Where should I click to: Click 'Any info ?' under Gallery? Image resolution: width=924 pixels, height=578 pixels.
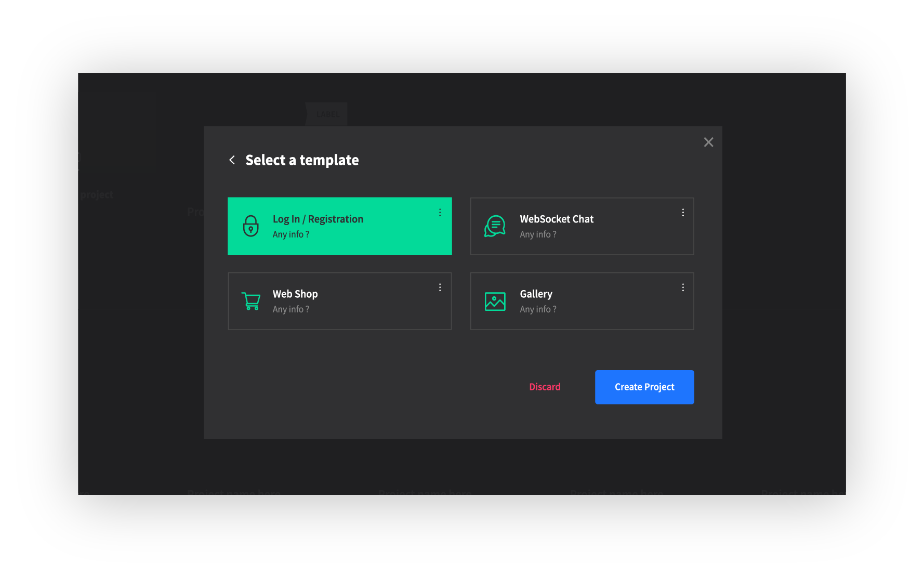click(538, 309)
